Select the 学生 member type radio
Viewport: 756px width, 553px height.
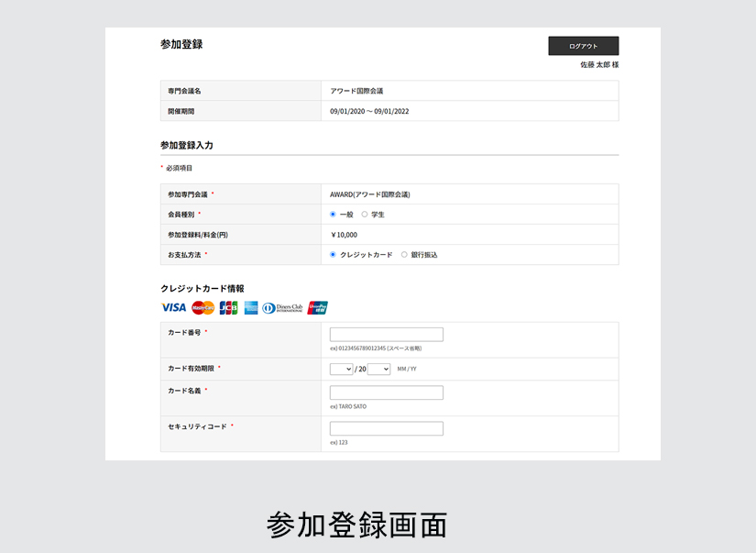pyautogui.click(x=365, y=215)
